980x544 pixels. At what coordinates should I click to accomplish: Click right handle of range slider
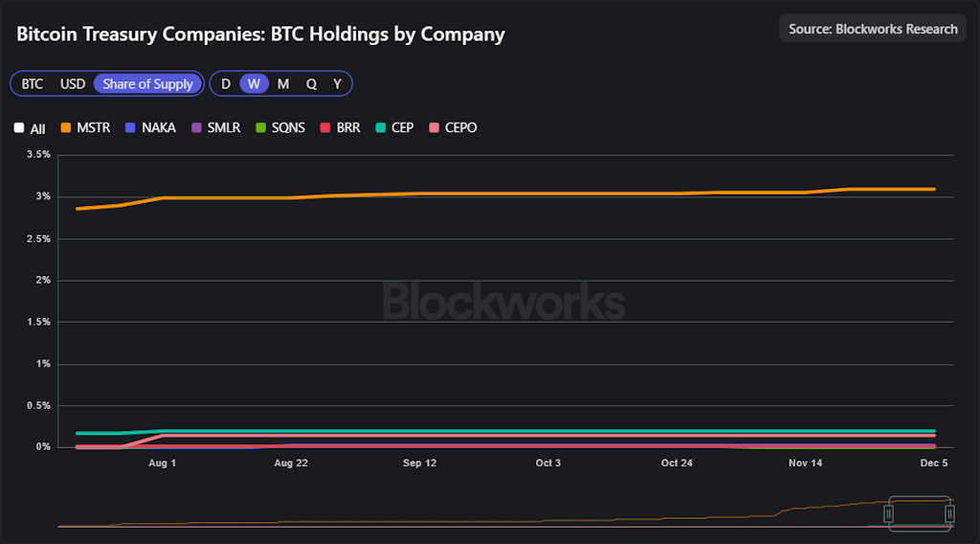(x=949, y=513)
